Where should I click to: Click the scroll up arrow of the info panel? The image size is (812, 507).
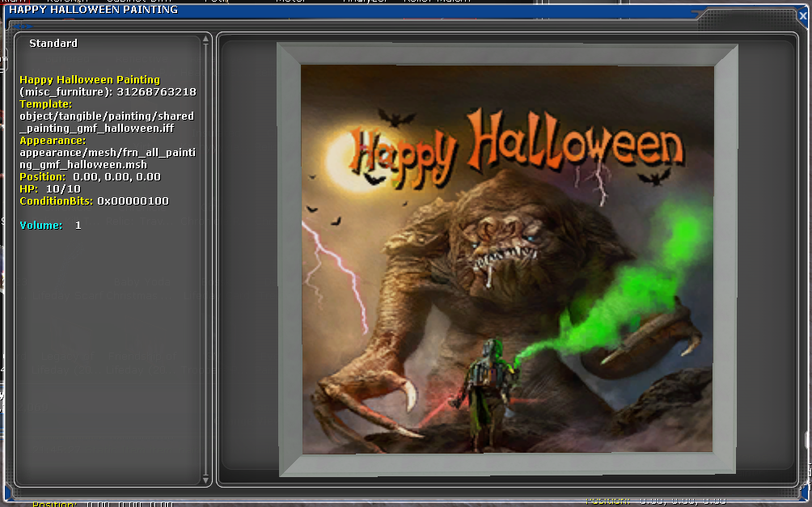(205, 39)
